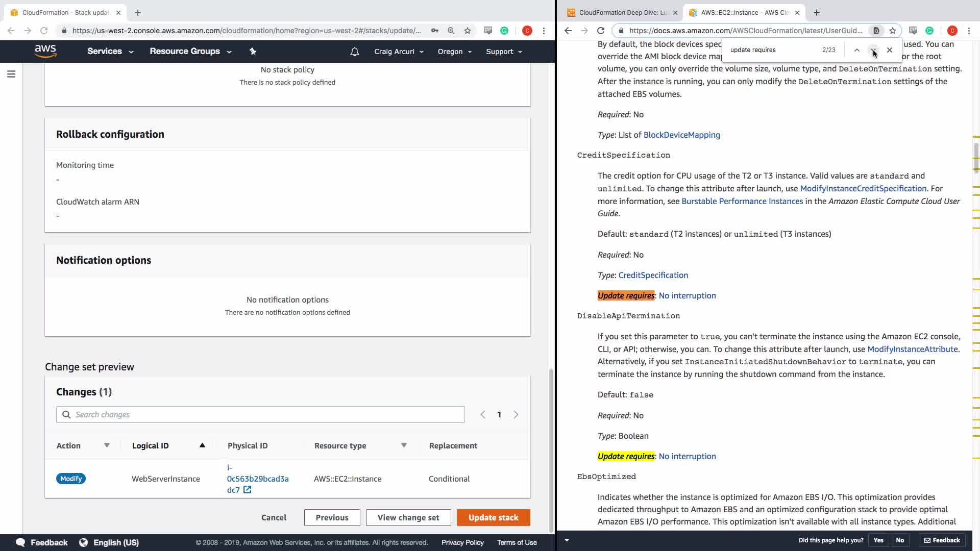
Task: Open the Support menu
Action: [x=503, y=52]
